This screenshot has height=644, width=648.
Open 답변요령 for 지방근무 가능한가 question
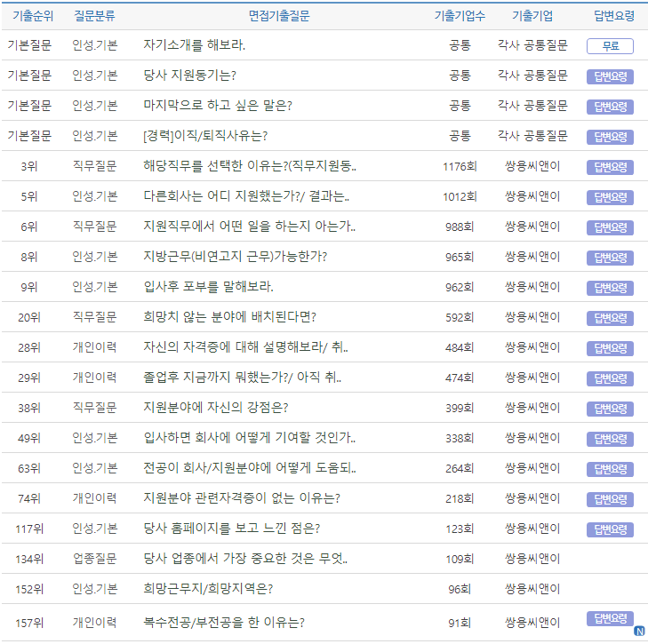pyautogui.click(x=610, y=258)
